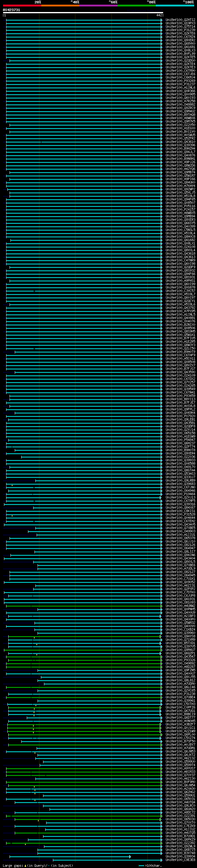Click the red 20% identity legend segment
This screenshot has width=197, height=868.
(x=22, y=6)
